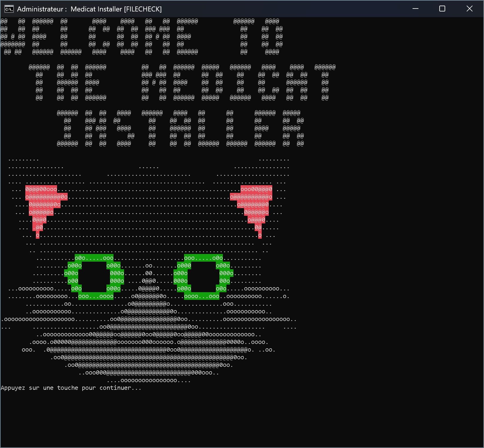Click "Appuyez sur une touche pour continuer" prompt
Image resolution: width=484 pixels, height=448 pixels.
[x=71, y=388]
